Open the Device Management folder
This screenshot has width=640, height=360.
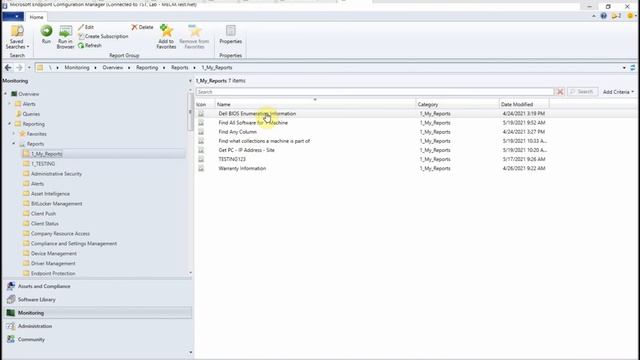[53, 254]
